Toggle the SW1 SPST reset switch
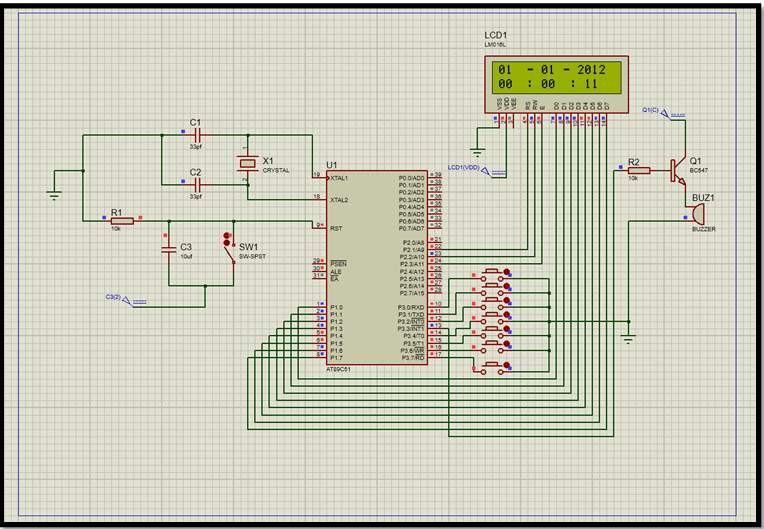Viewport: 764px width, 529px height. 229,249
